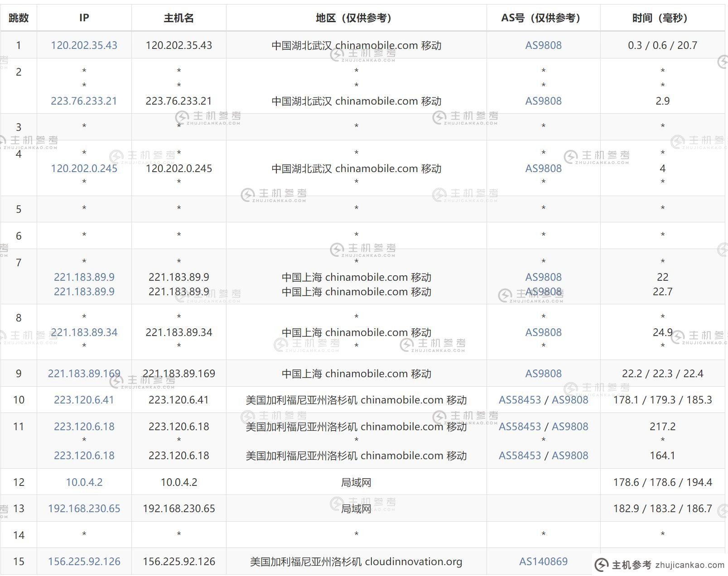Follow the blue 221.183.89.34 IP link
The width and height of the screenshot is (728, 576).
coord(84,332)
